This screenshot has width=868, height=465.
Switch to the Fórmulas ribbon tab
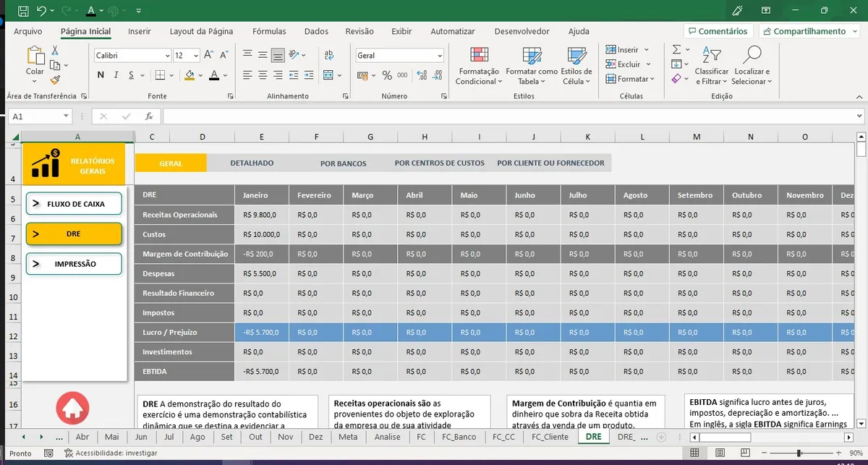pos(269,31)
